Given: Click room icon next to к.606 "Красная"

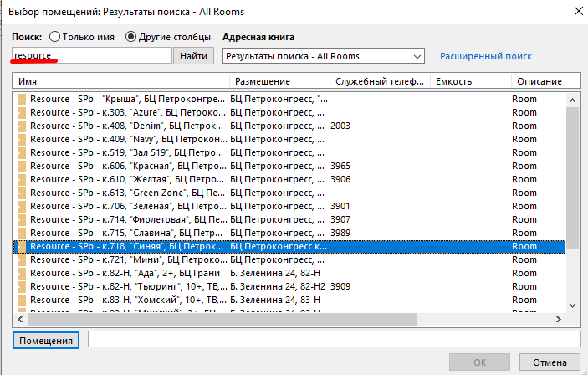Looking at the screenshot, I should 22,166.
